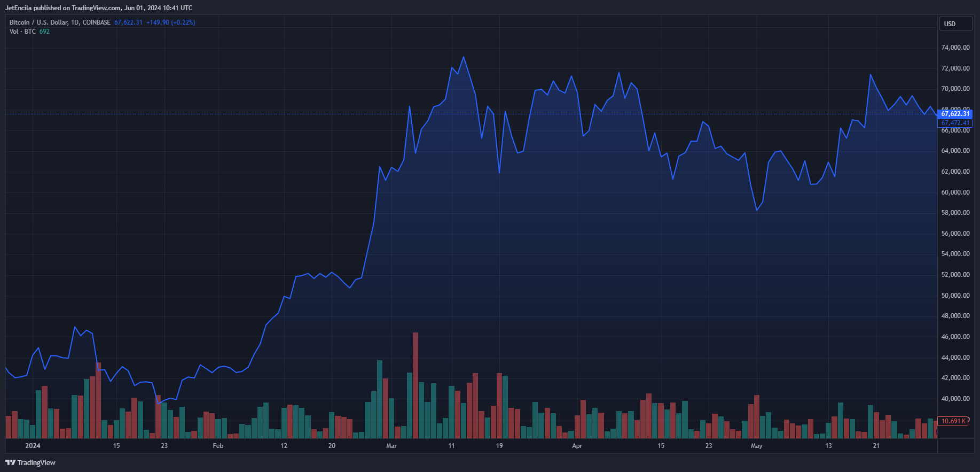This screenshot has height=472, width=980.
Task: Click the 2024 year label on the time axis
Action: (33, 446)
